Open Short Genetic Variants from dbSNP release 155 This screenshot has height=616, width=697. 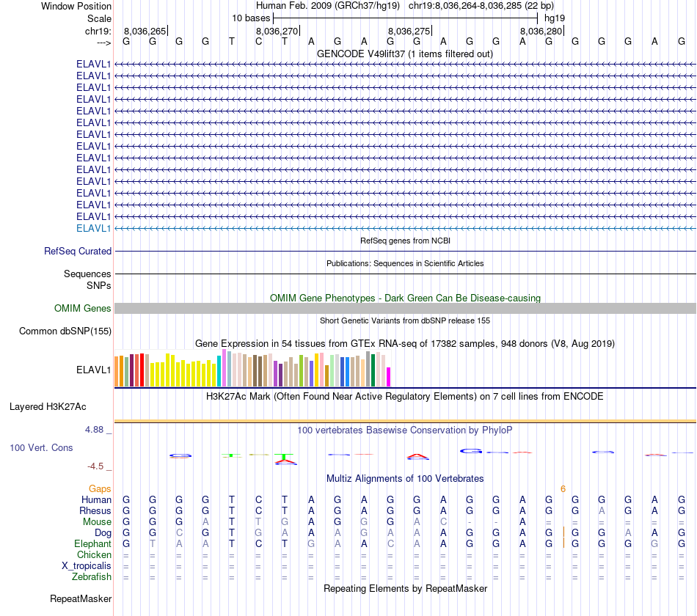pyautogui.click(x=405, y=321)
